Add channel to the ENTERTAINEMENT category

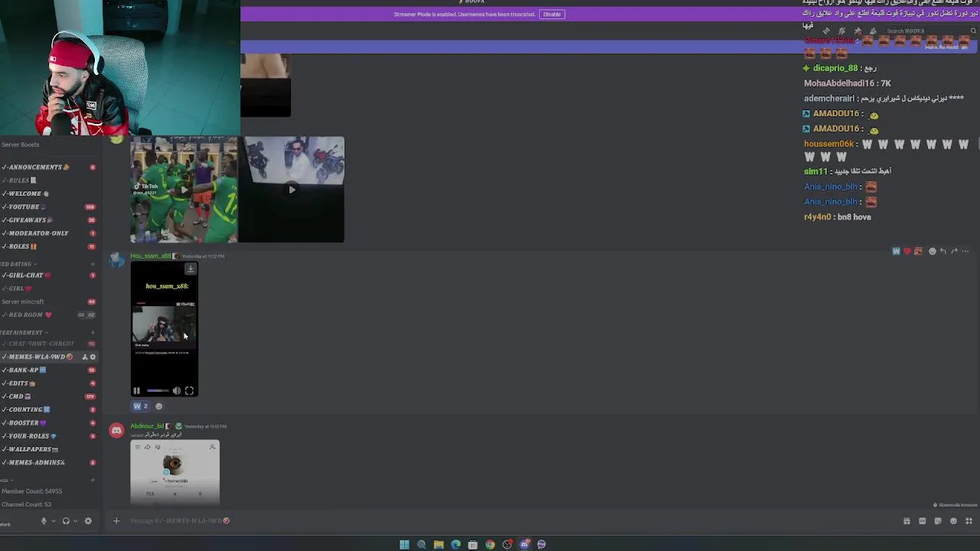point(93,333)
